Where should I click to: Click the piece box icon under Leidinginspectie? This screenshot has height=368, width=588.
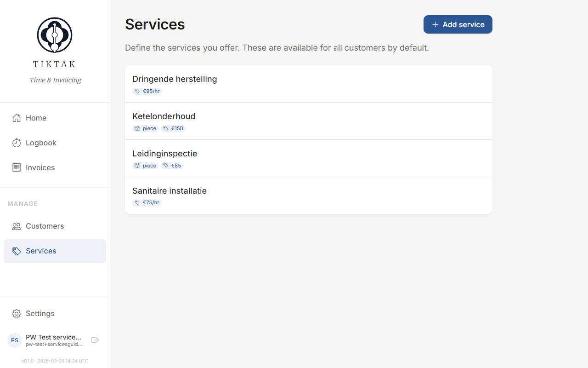tap(137, 165)
